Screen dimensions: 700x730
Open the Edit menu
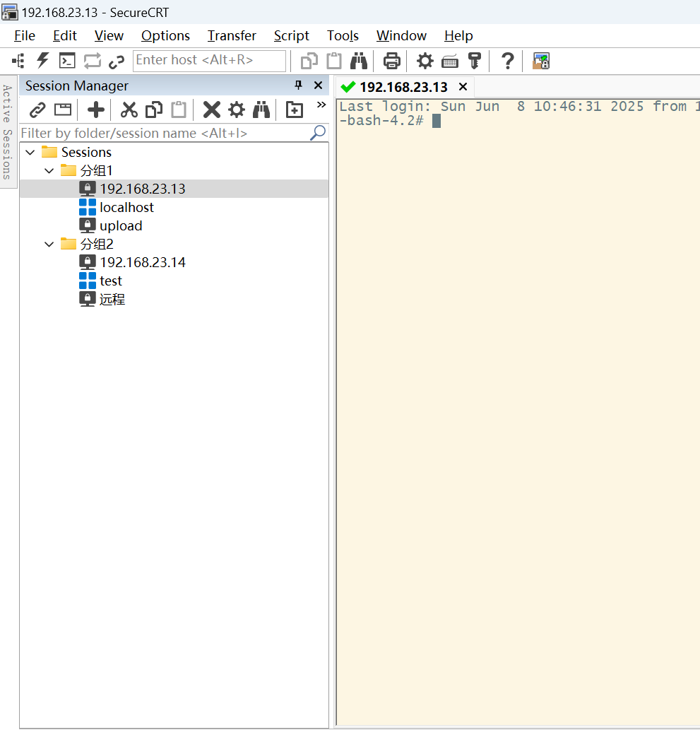[x=65, y=36]
